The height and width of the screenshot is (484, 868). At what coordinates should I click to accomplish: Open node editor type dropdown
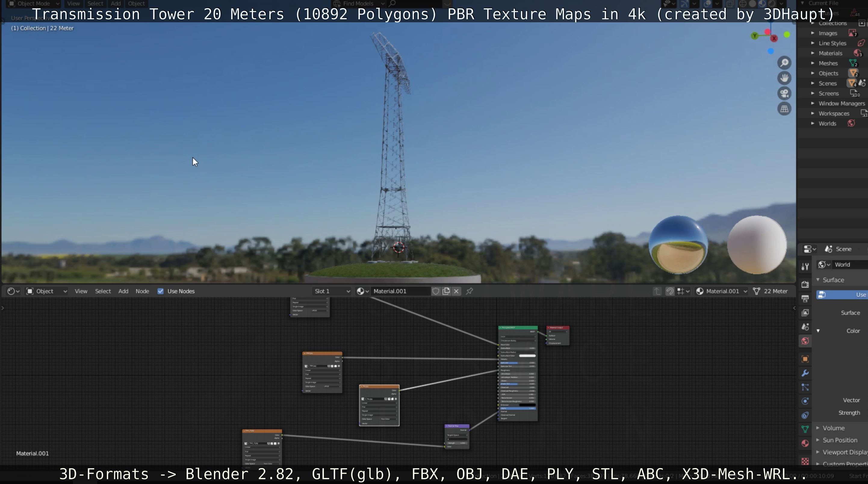coord(14,291)
